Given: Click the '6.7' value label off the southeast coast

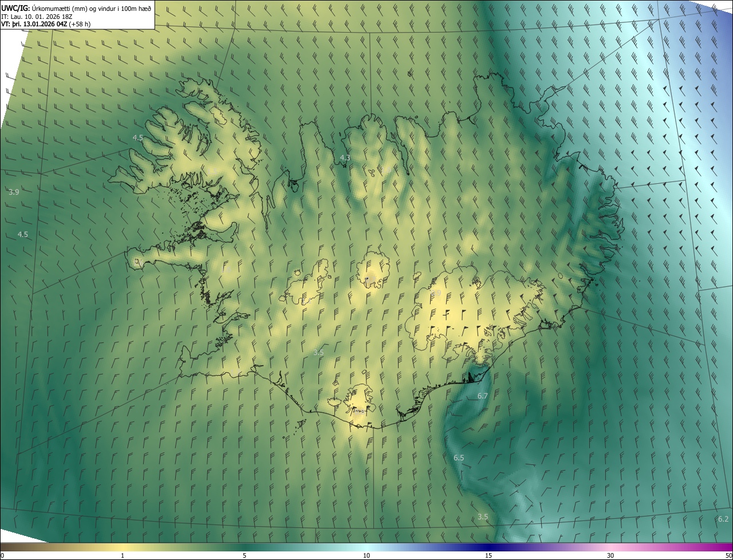Looking at the screenshot, I should [x=483, y=396].
